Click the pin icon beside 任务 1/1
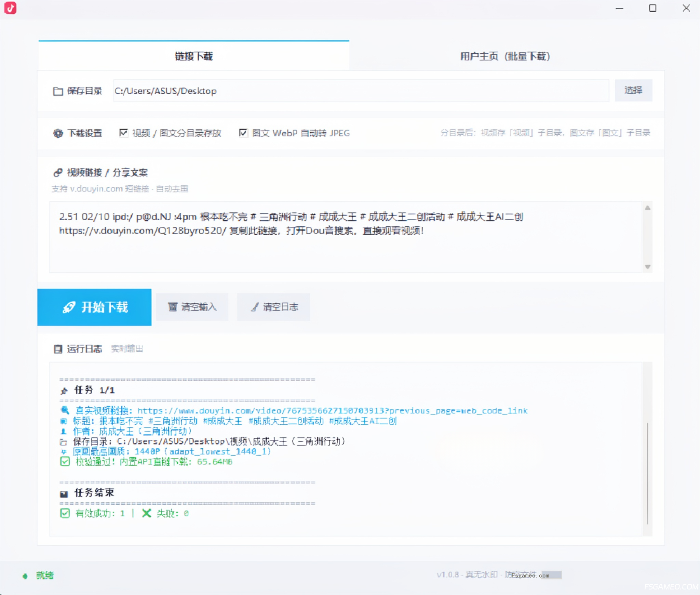The image size is (700, 595). click(64, 391)
